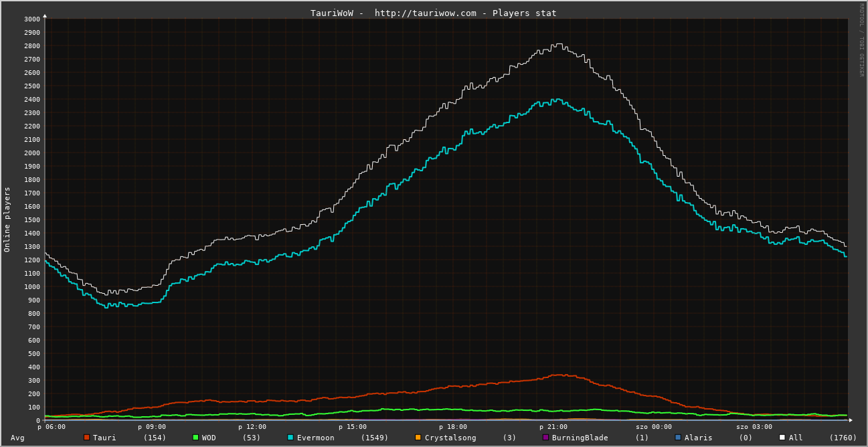The height and width of the screenshot is (447, 868).
Task: Click the p 06:00 time axis label
Action: click(52, 427)
